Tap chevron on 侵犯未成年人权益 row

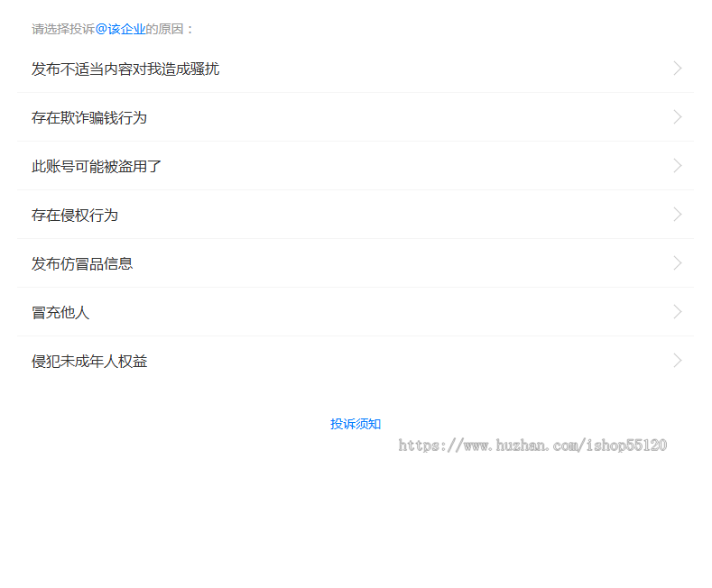[678, 361]
